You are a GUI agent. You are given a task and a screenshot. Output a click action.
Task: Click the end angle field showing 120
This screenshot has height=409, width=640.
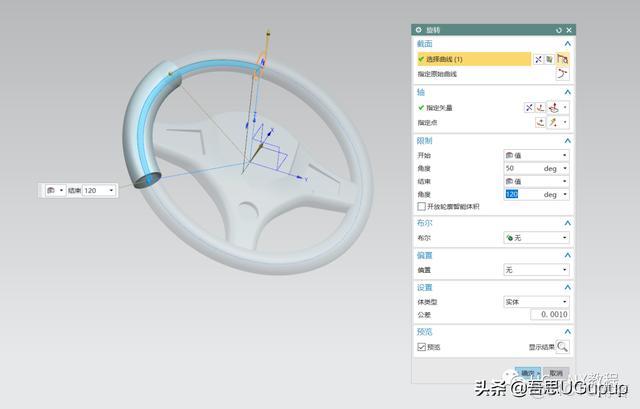[x=523, y=194]
